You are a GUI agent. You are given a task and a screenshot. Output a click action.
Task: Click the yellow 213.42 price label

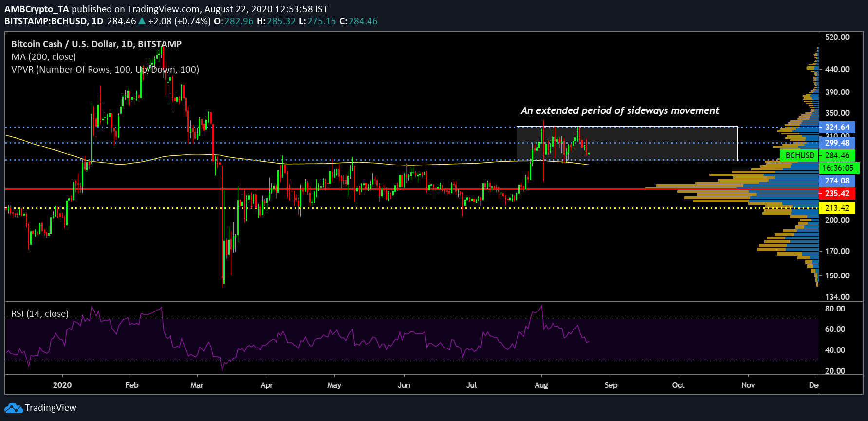(x=837, y=208)
